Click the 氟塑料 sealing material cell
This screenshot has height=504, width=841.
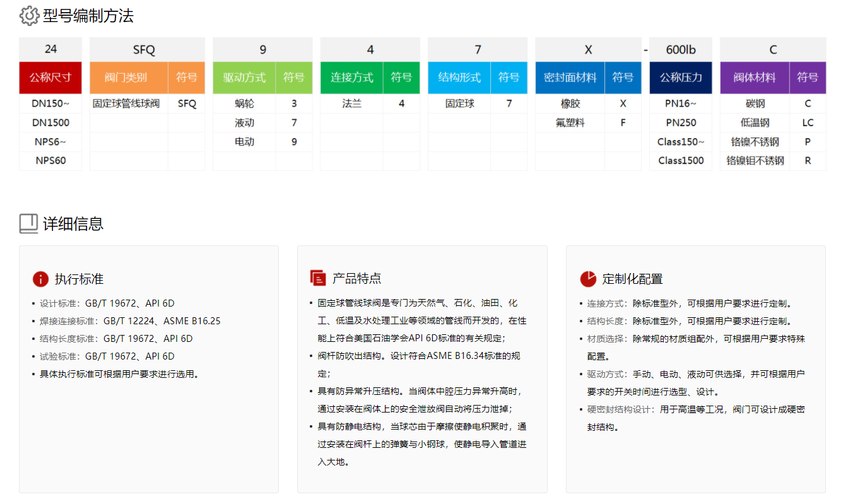tap(570, 123)
